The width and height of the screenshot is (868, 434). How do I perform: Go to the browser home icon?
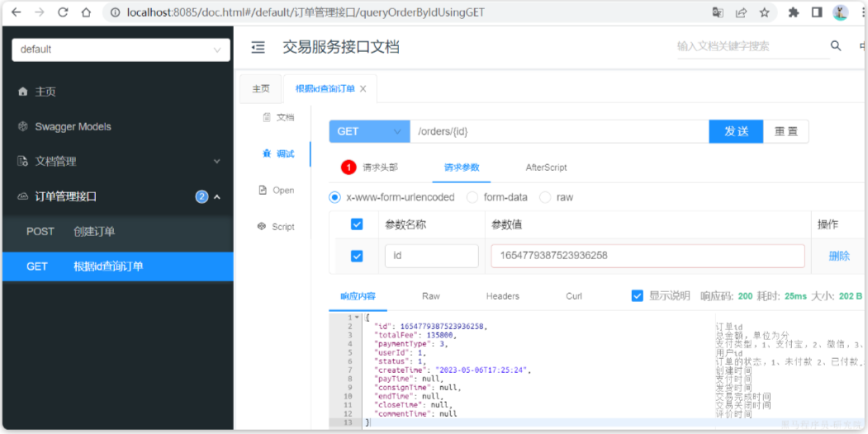tap(86, 12)
